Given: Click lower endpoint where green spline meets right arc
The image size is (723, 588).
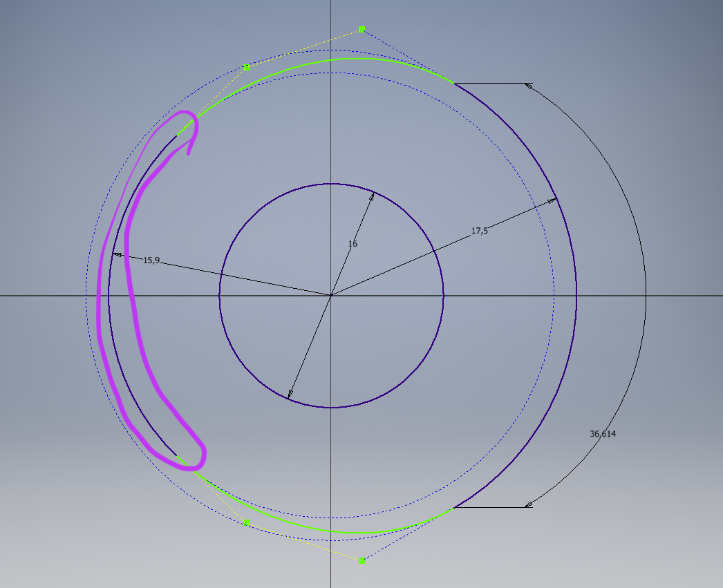Looking at the screenshot, I should (454, 508).
